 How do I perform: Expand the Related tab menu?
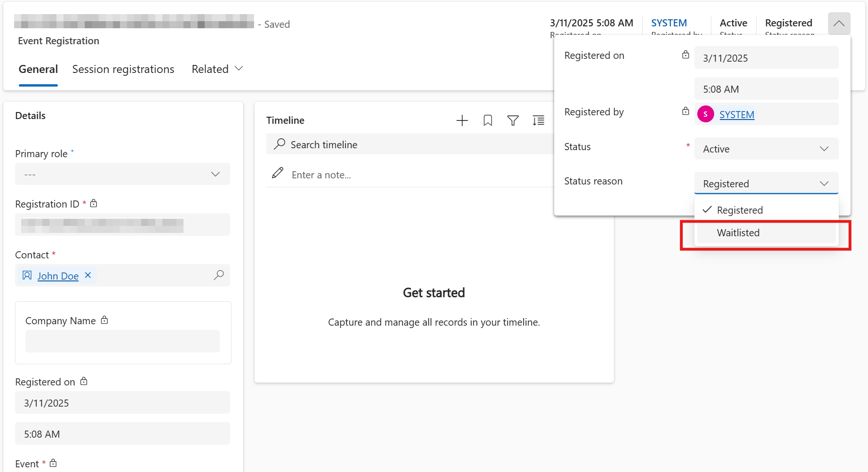(x=217, y=69)
